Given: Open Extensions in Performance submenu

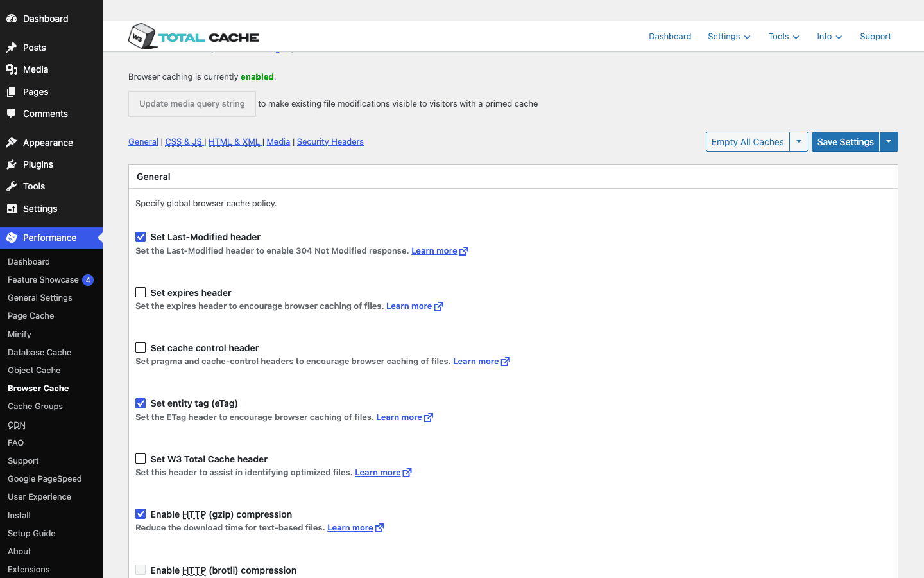Looking at the screenshot, I should pyautogui.click(x=29, y=570).
